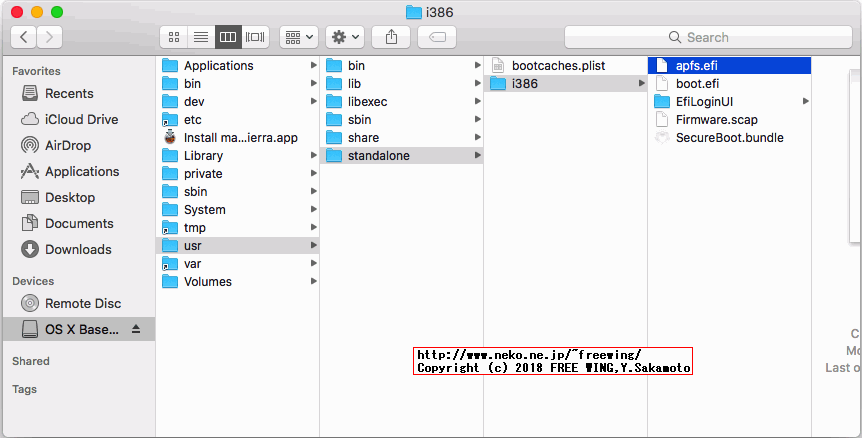Screen dimensions: 862x438
Task: Switch to Cover Flow view
Action: [255, 37]
